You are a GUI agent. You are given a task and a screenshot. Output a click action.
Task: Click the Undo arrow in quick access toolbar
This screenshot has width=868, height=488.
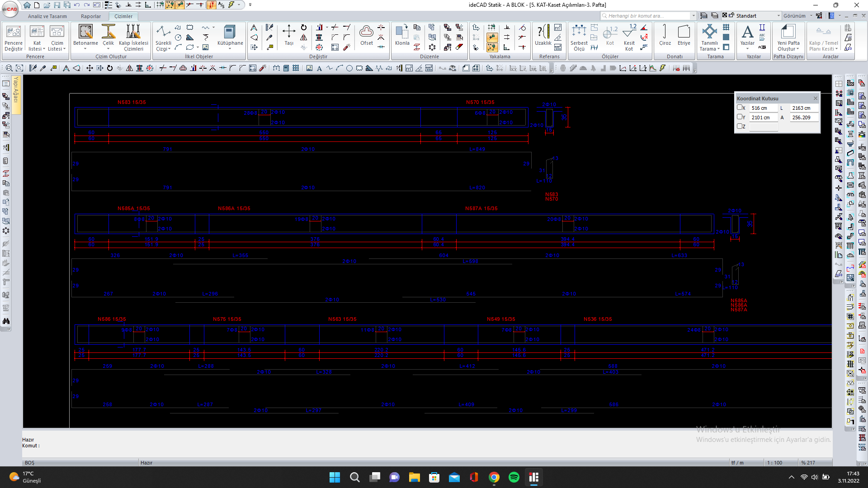tap(77, 5)
